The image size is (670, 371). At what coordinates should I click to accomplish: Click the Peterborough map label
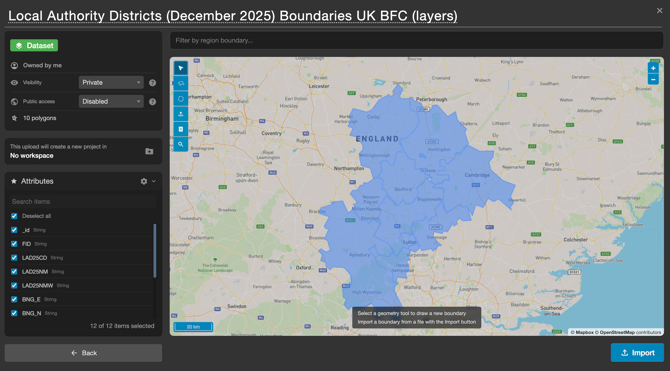[x=431, y=99]
